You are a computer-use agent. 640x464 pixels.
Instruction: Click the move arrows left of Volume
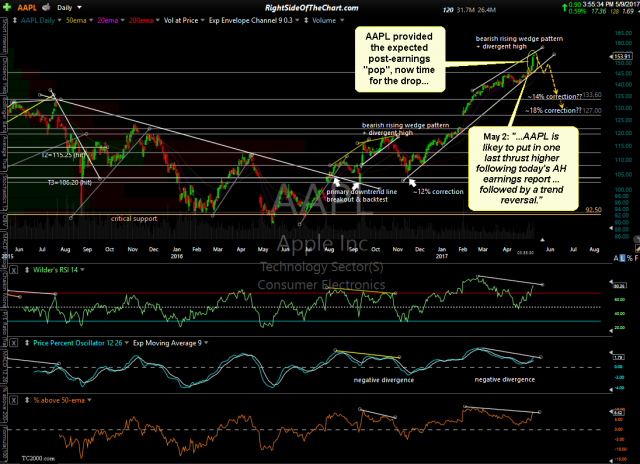coord(306,20)
